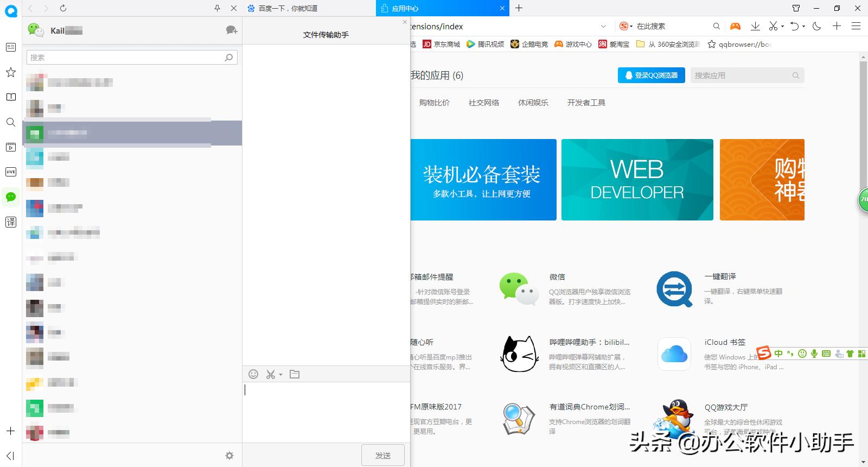
Task: Select the 开发者工具 category tab
Action: [x=586, y=103]
